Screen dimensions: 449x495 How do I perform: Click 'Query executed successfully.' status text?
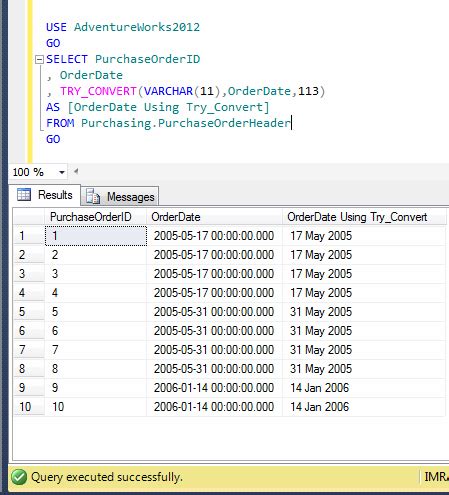click(107, 477)
